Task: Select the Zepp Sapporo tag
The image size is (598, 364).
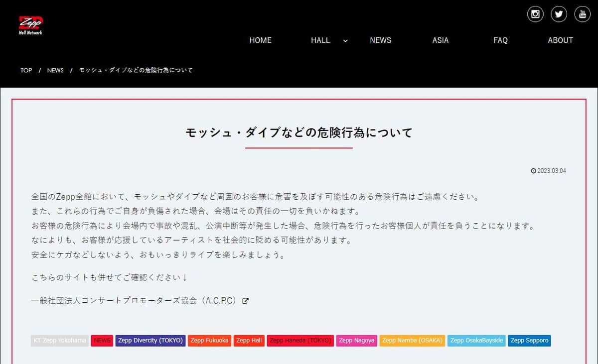Action: tap(529, 341)
